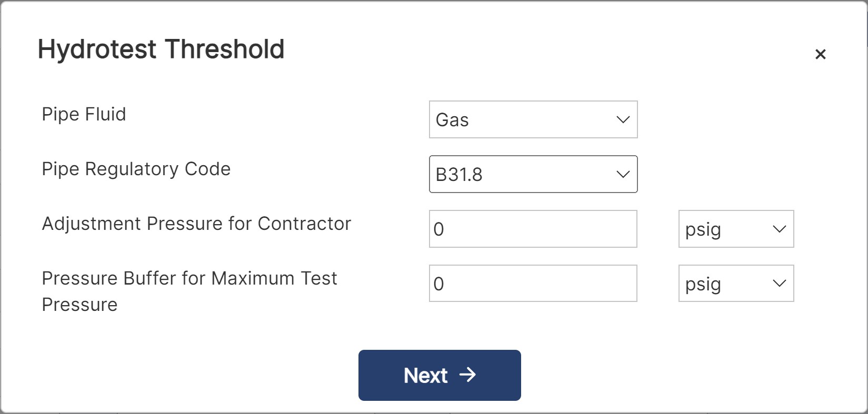Open the psig unit dropdown for Pressure Buffer
The image size is (868, 414).
point(736,284)
